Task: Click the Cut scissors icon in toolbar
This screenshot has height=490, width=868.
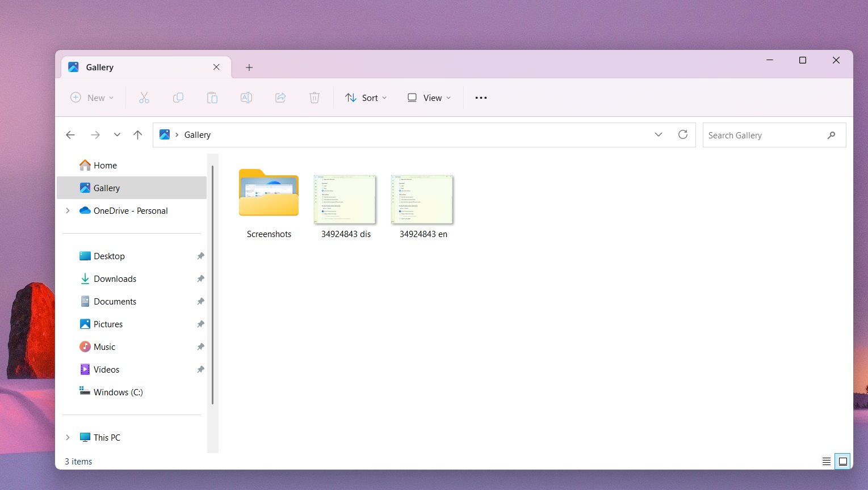Action: click(x=144, y=98)
